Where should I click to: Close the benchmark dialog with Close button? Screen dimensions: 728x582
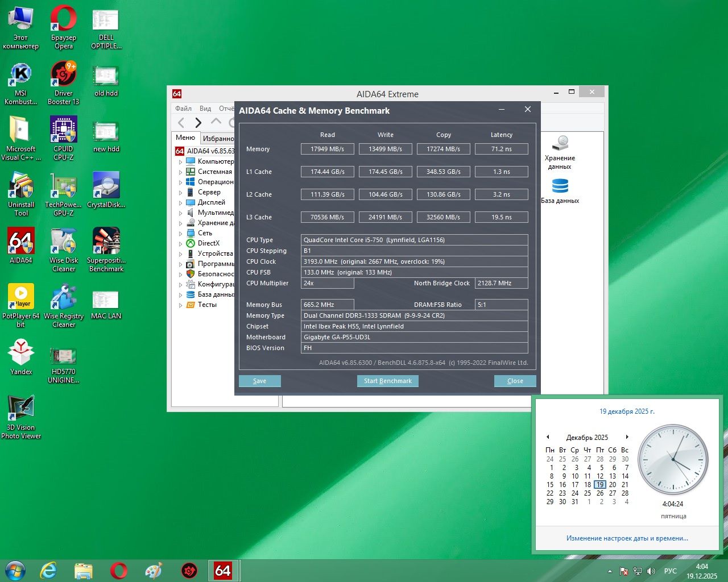point(515,381)
